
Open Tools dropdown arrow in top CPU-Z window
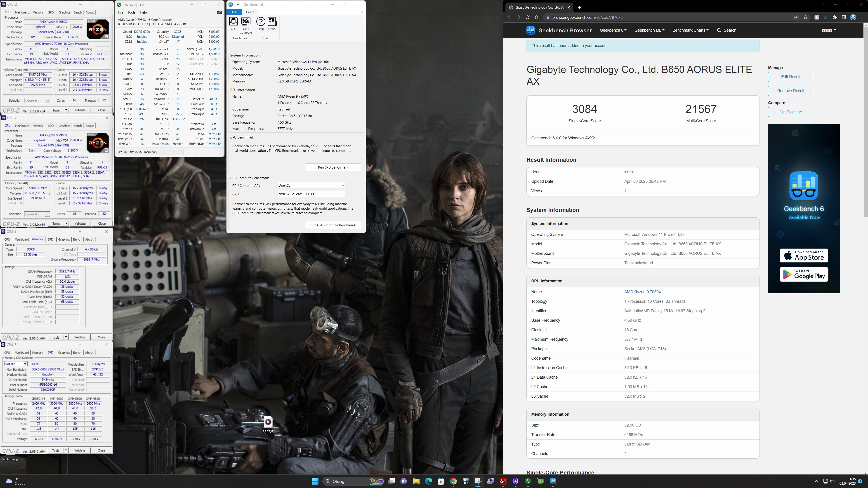(66, 110)
